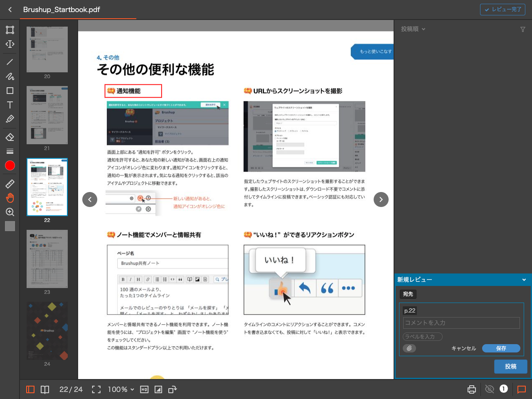Open the red annotation color picker

pos(10,165)
